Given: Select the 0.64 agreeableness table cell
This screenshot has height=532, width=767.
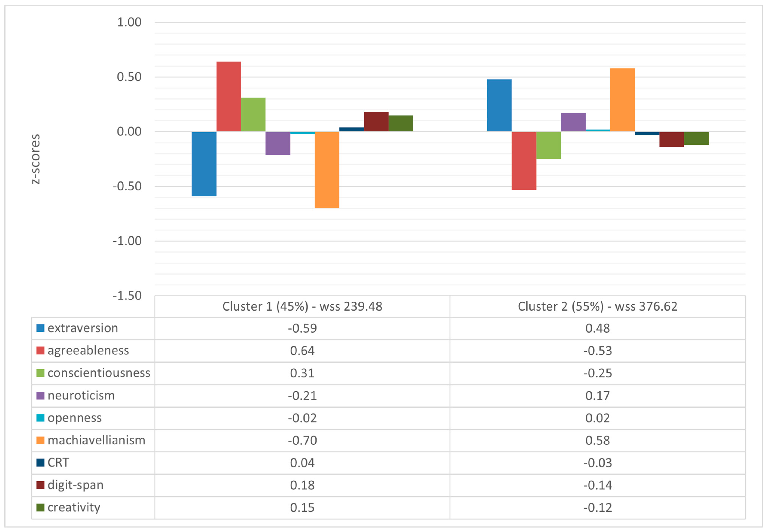Looking at the screenshot, I should [x=302, y=351].
